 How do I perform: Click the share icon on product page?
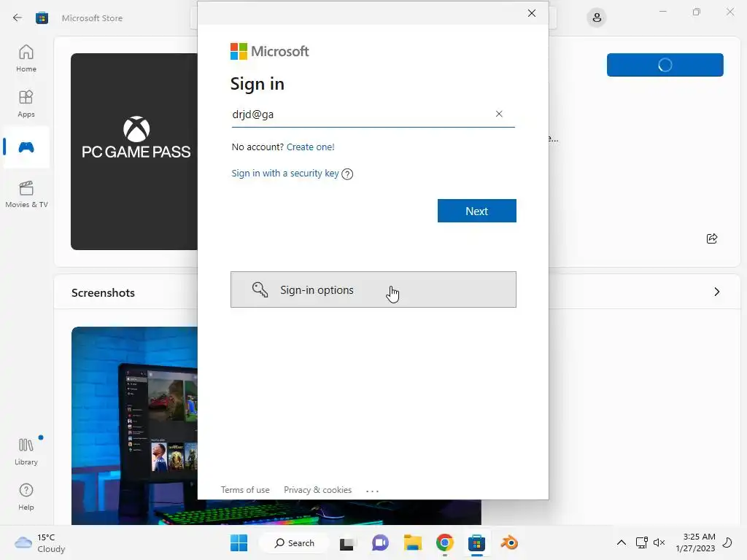pyautogui.click(x=712, y=238)
